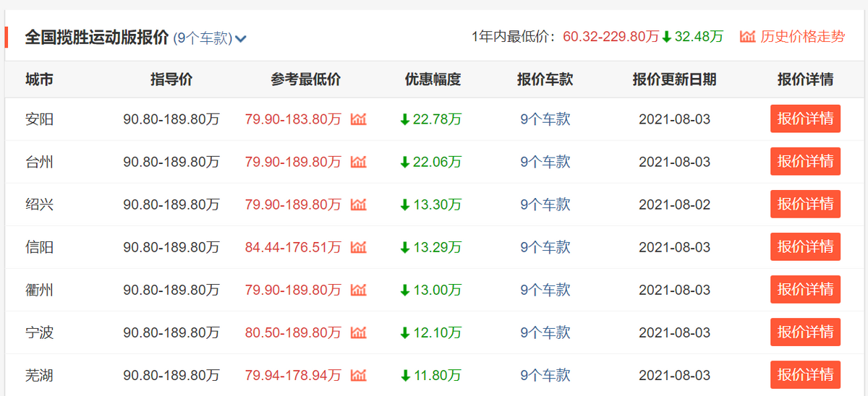Image resolution: width=868 pixels, height=396 pixels.
Task: Open 9个车款 link in 信阳 row
Action: point(545,247)
